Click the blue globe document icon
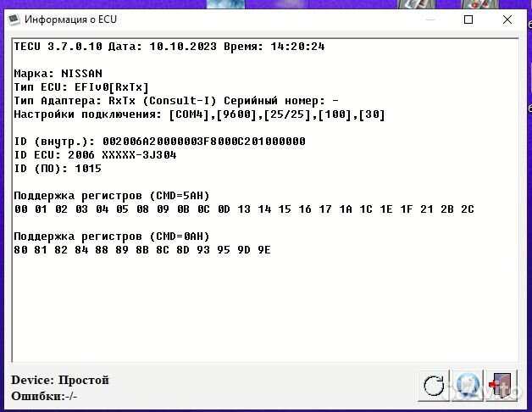The width and height of the screenshot is (532, 412). pyautogui.click(x=466, y=386)
